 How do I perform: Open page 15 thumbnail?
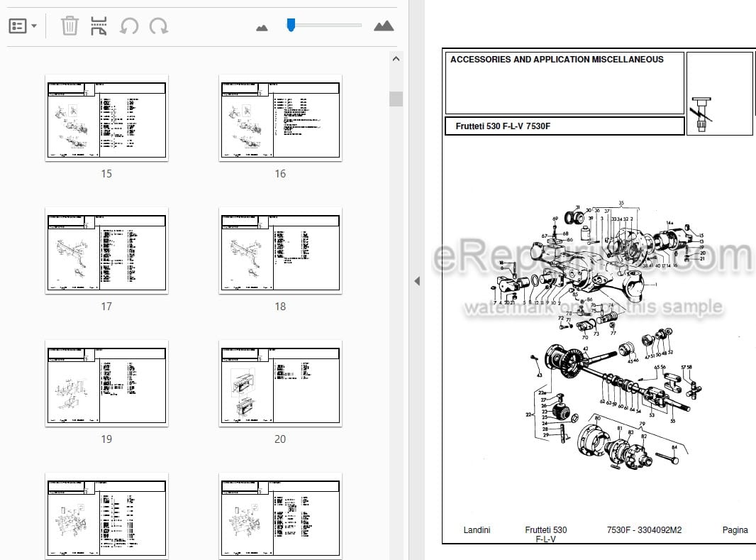106,118
